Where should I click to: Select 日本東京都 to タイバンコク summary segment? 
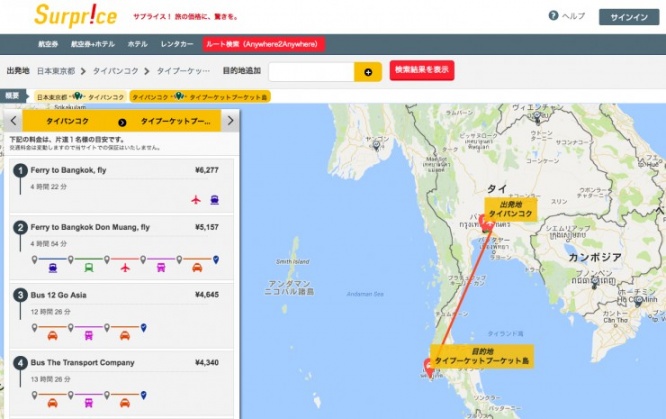80,97
